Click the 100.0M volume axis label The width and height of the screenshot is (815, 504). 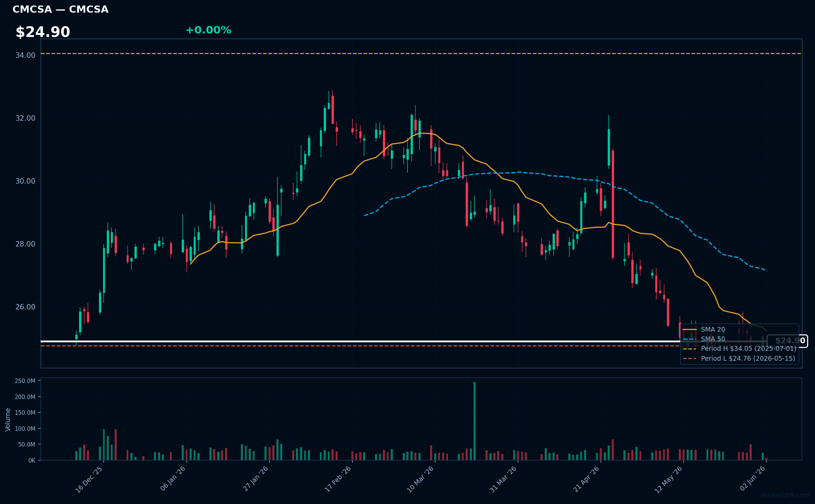[25, 429]
